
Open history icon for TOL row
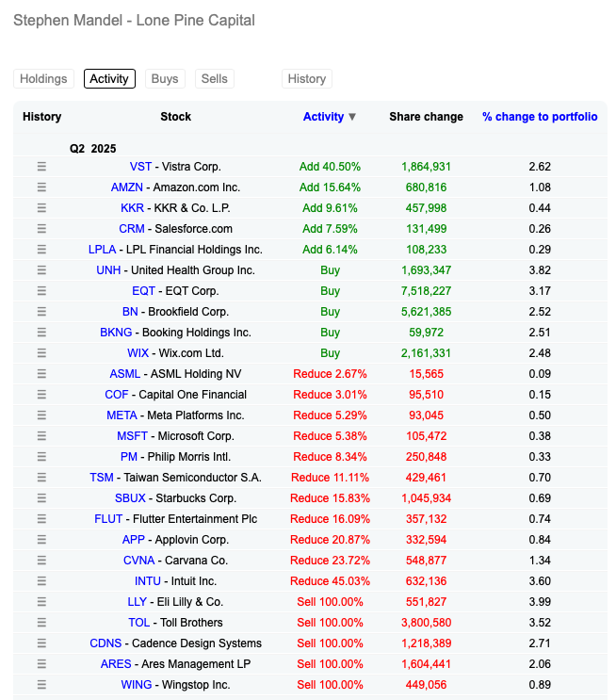point(41,623)
